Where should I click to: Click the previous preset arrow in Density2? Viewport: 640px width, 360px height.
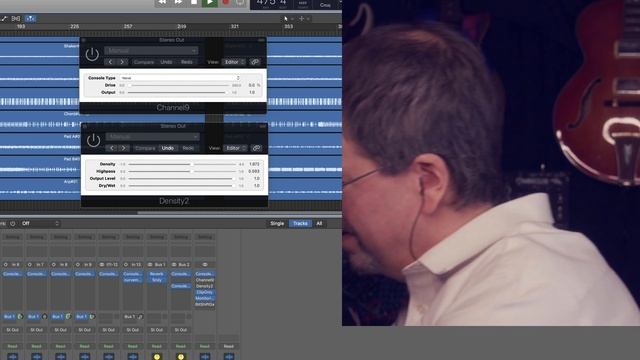point(112,148)
